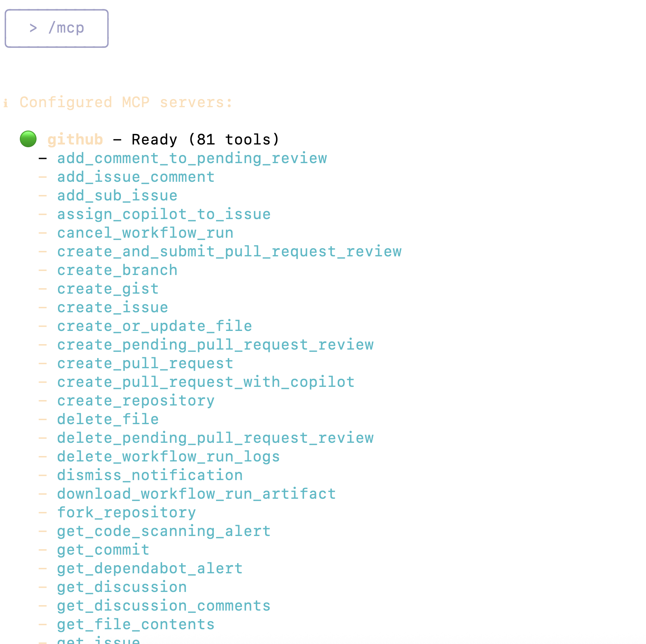Click create_and_submit_pull_request_review entry
The height and width of the screenshot is (644, 646).
point(229,252)
